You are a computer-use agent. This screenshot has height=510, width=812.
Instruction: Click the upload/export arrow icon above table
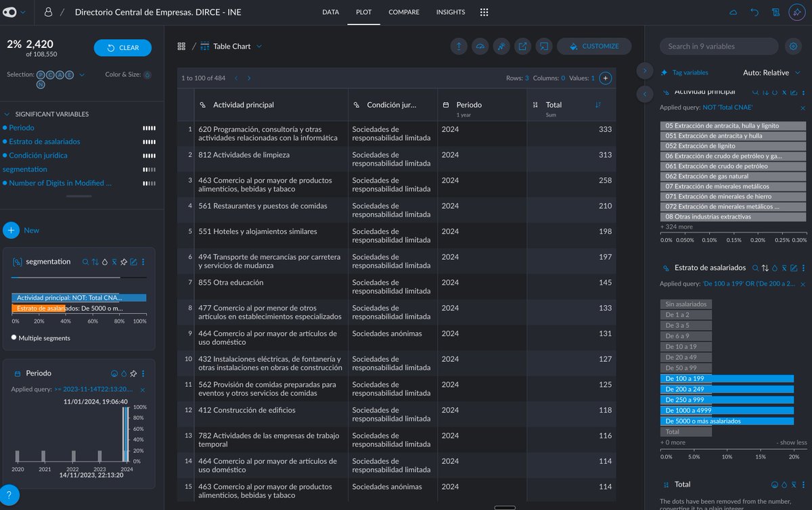[459, 46]
